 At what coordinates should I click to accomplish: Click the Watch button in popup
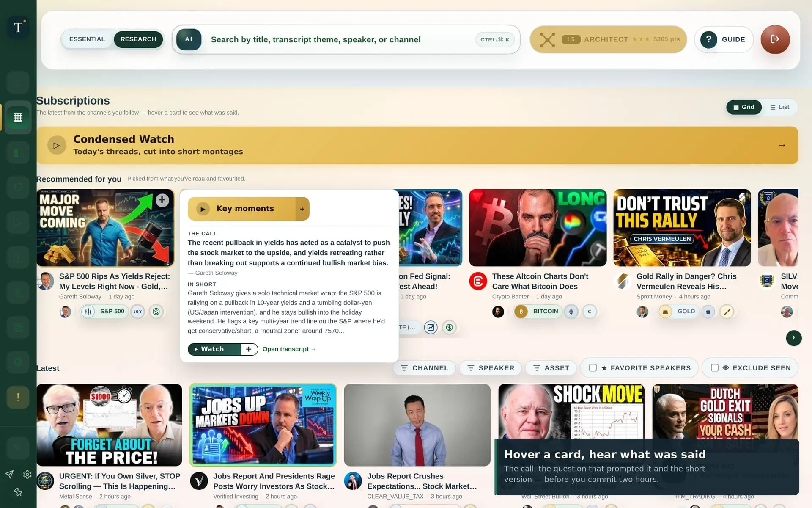214,349
